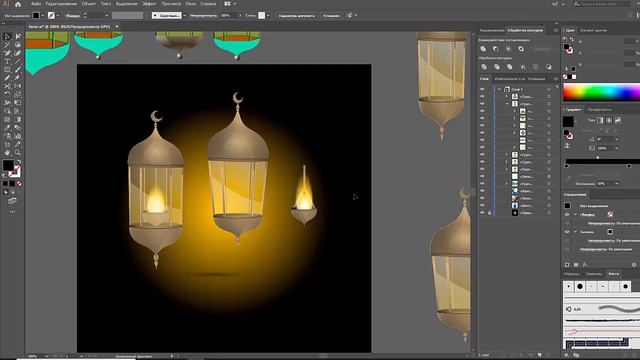Switch to the Символы tab

pyautogui.click(x=594, y=274)
